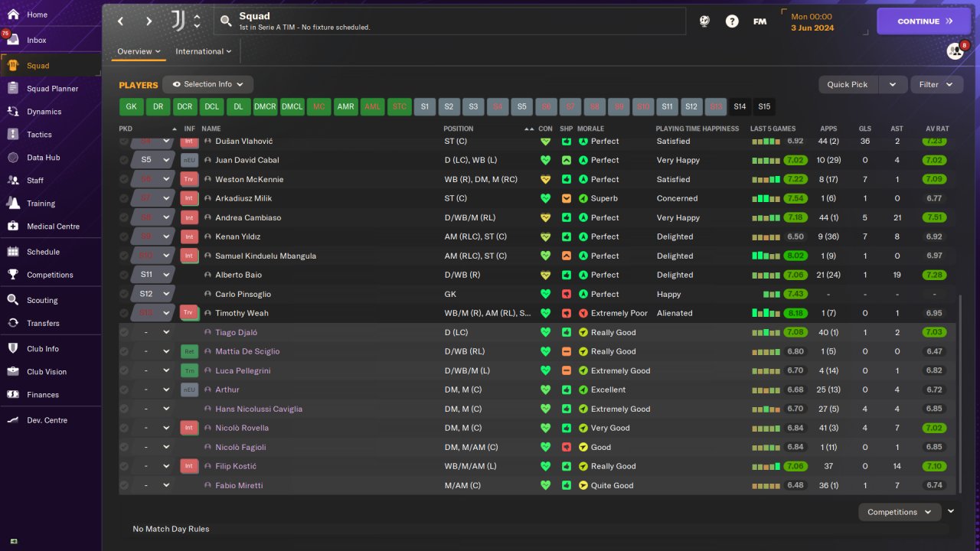980x551 pixels.
Task: Open the Overview tab menu
Action: pos(139,51)
